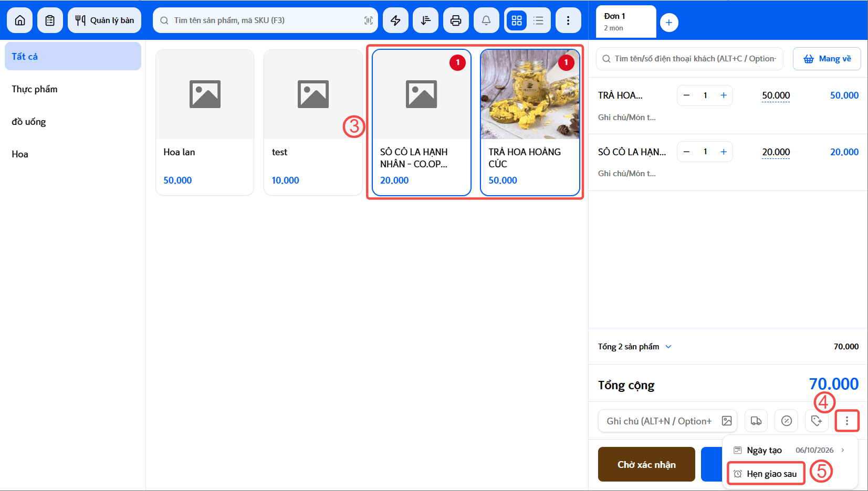Open Ngày tạo date option

[x=790, y=450]
